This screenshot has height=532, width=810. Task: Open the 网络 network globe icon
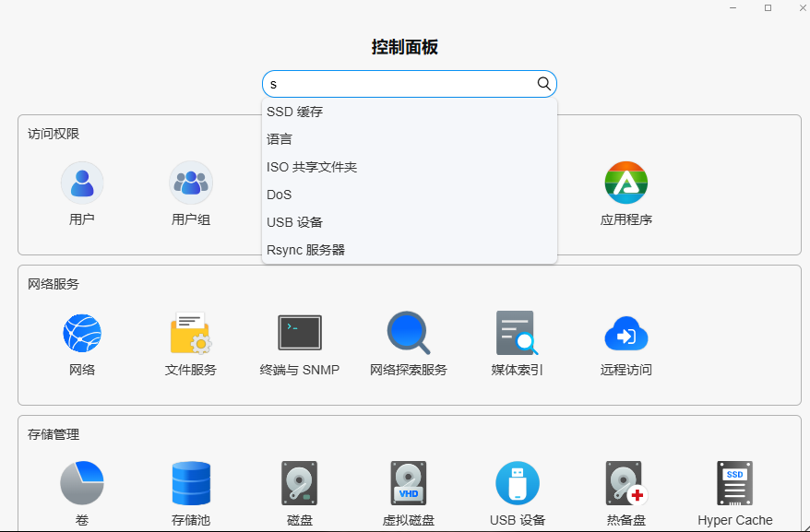point(82,333)
